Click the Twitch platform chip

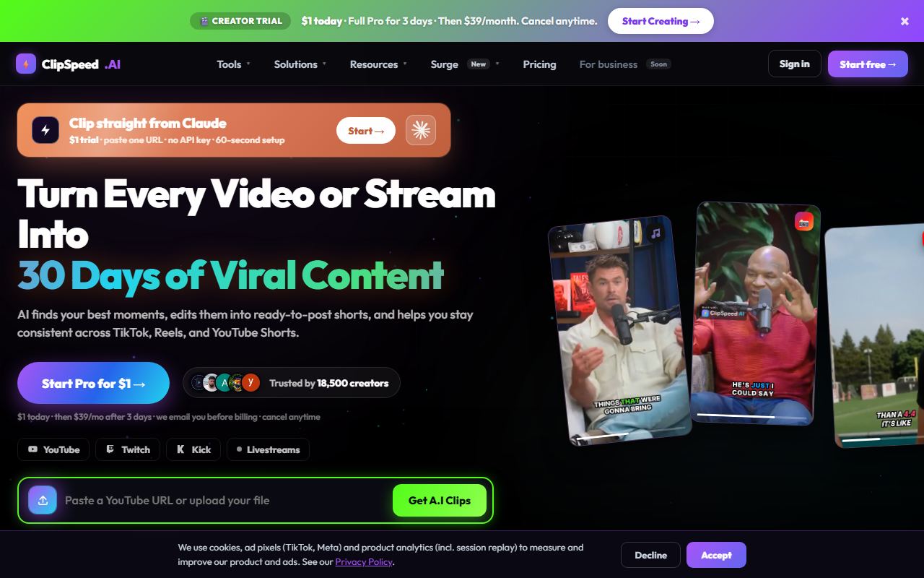coord(128,449)
